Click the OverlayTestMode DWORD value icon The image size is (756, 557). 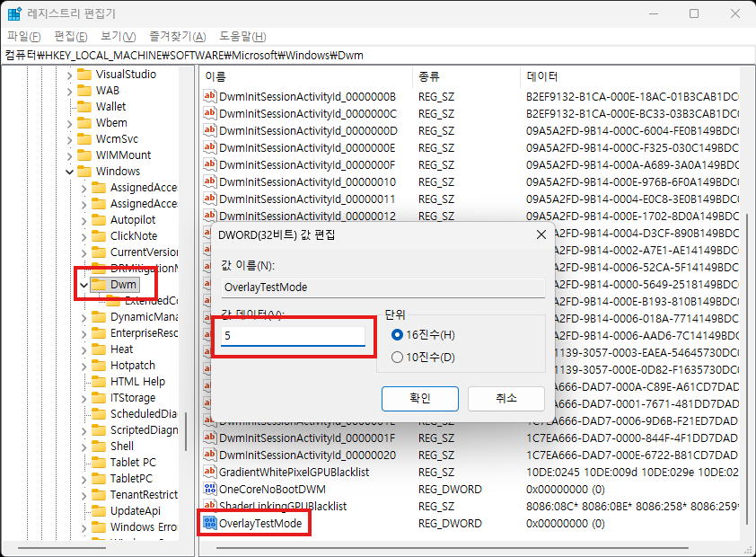[x=210, y=523]
